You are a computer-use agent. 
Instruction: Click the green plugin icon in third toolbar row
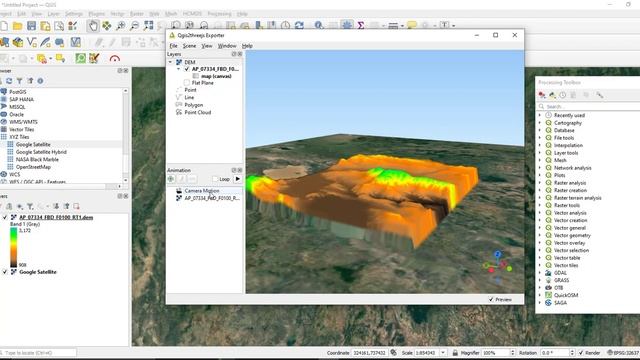coord(80,58)
